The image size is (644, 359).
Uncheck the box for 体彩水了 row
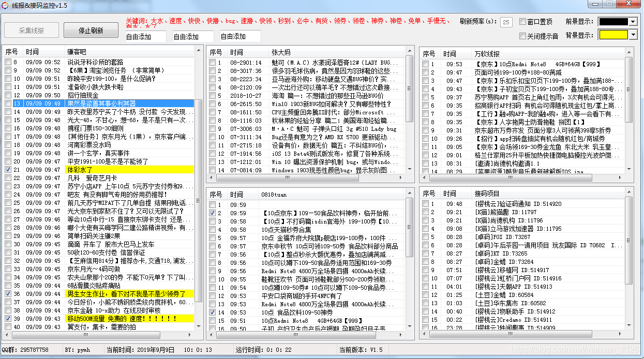[8, 170]
